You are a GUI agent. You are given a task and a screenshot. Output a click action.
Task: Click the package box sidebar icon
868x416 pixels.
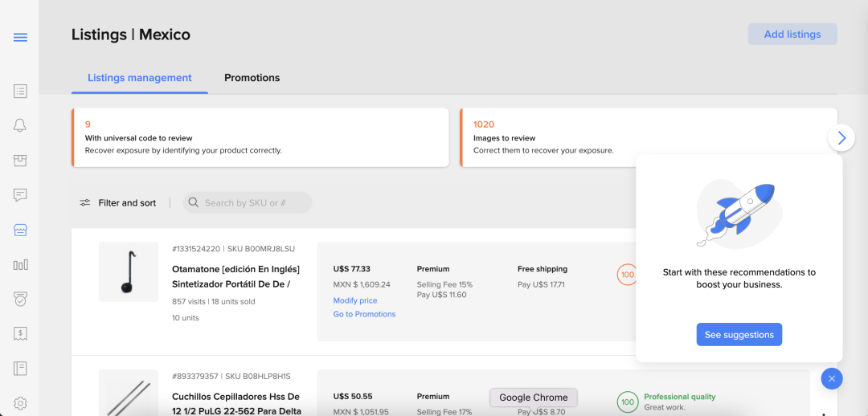20,161
